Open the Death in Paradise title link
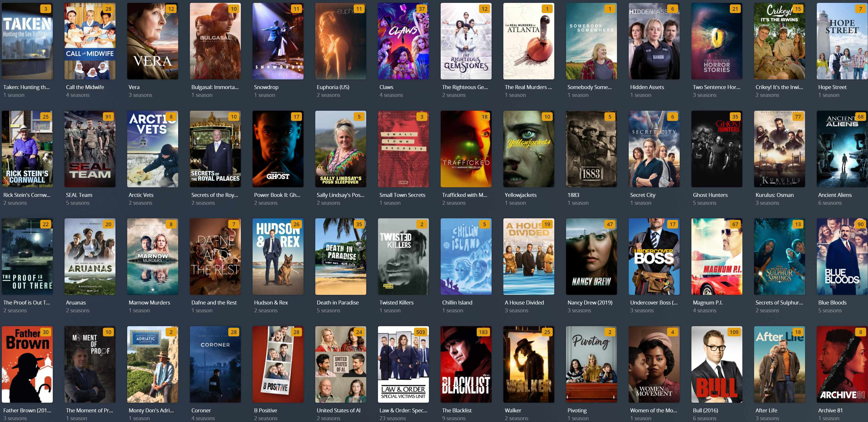 [x=337, y=302]
